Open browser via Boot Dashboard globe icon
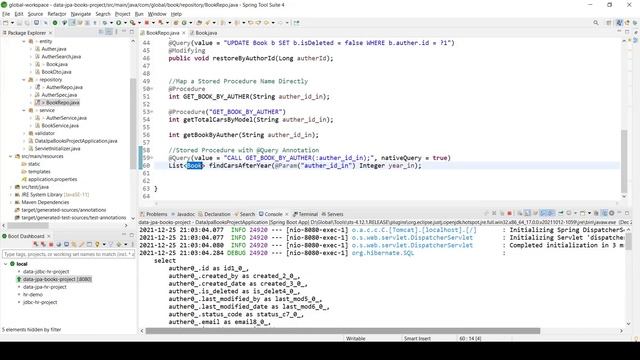This screenshot has height=360, width=640. point(59,244)
